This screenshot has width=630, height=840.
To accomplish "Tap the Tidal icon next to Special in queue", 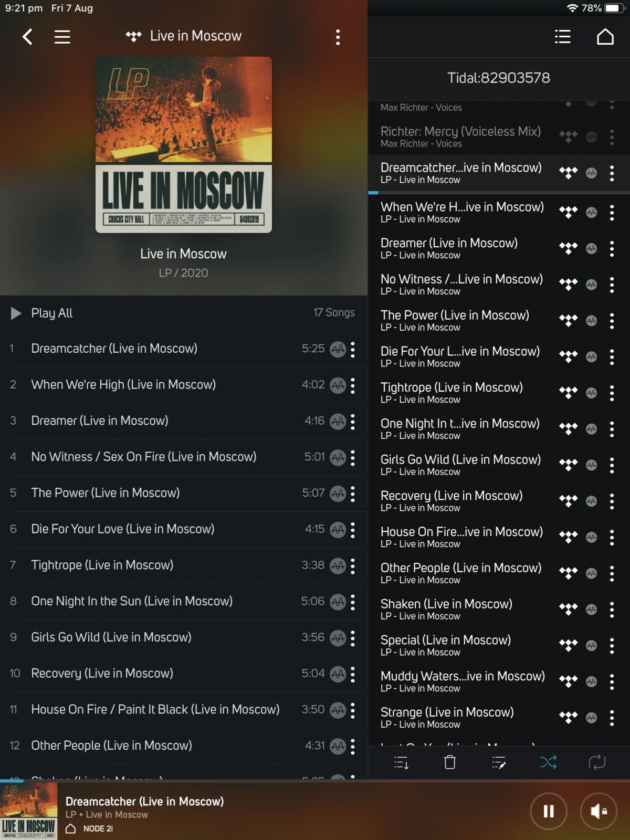I will pos(568,645).
